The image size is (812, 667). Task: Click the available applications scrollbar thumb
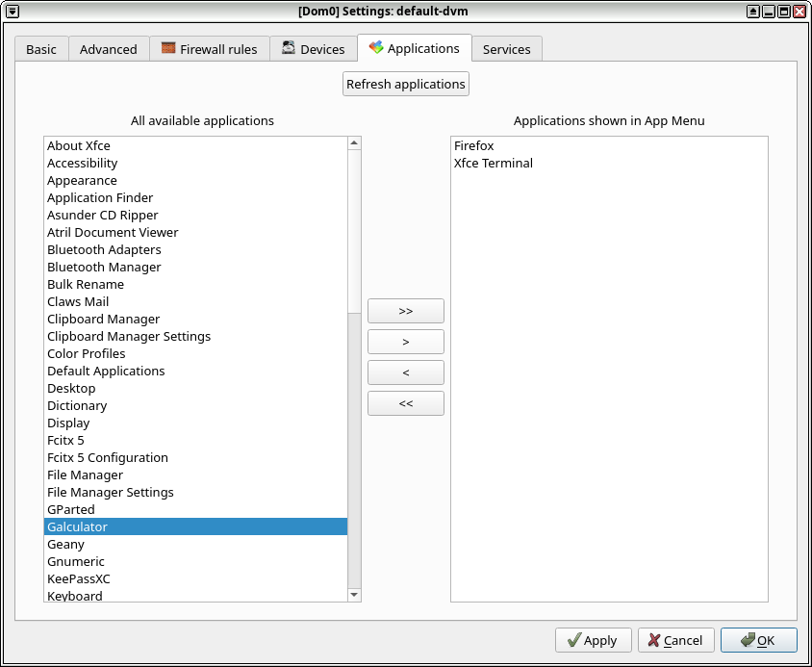pos(354,232)
